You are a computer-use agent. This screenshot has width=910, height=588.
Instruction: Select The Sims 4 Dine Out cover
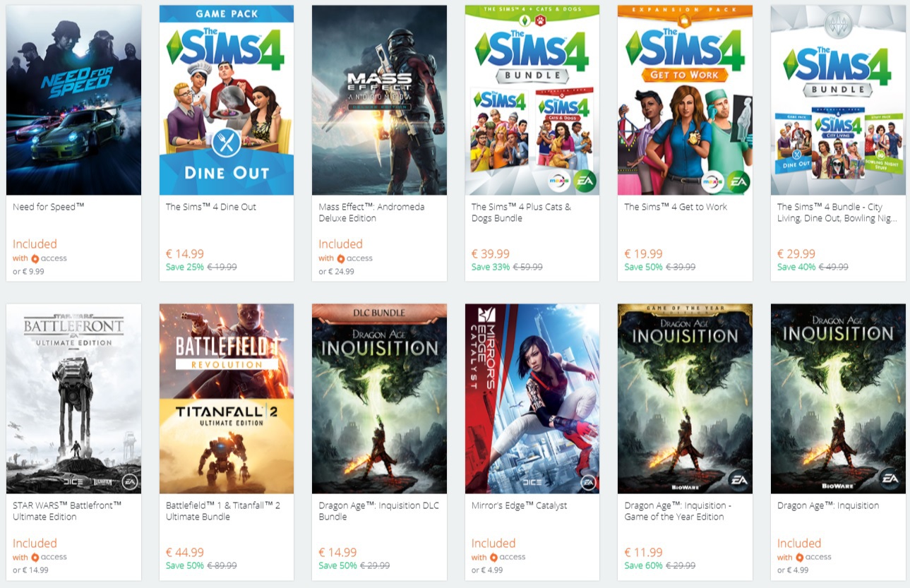[227, 100]
